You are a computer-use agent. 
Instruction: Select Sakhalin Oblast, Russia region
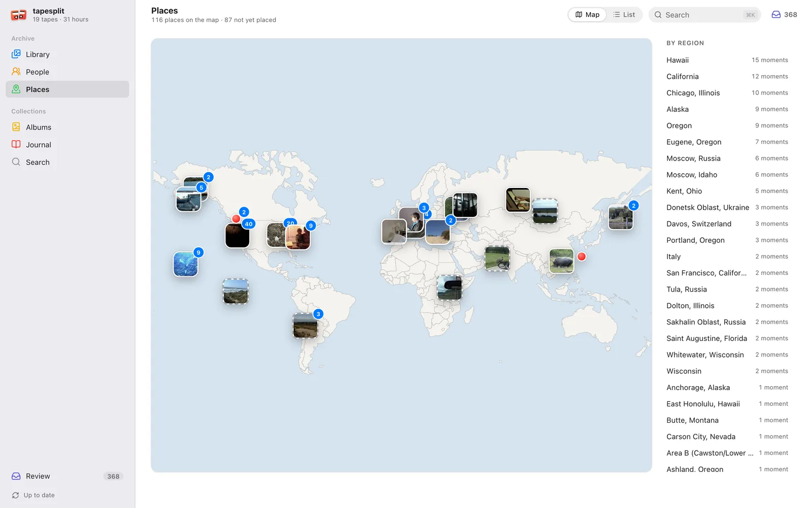point(727,322)
